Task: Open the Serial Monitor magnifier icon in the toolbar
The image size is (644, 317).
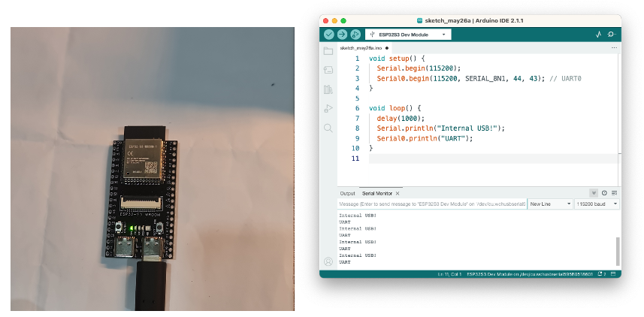Action: pyautogui.click(x=612, y=35)
